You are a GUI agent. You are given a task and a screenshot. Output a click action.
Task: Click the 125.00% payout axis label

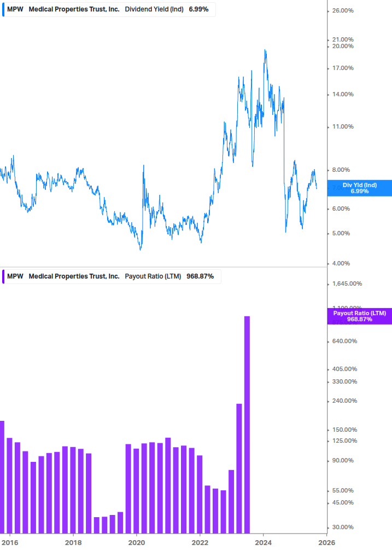[344, 441]
